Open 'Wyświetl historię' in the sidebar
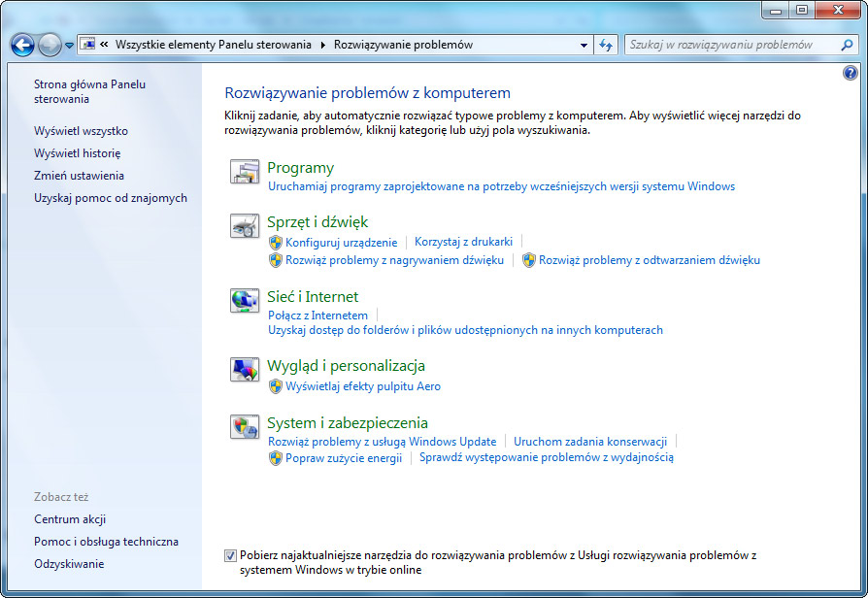 click(77, 153)
